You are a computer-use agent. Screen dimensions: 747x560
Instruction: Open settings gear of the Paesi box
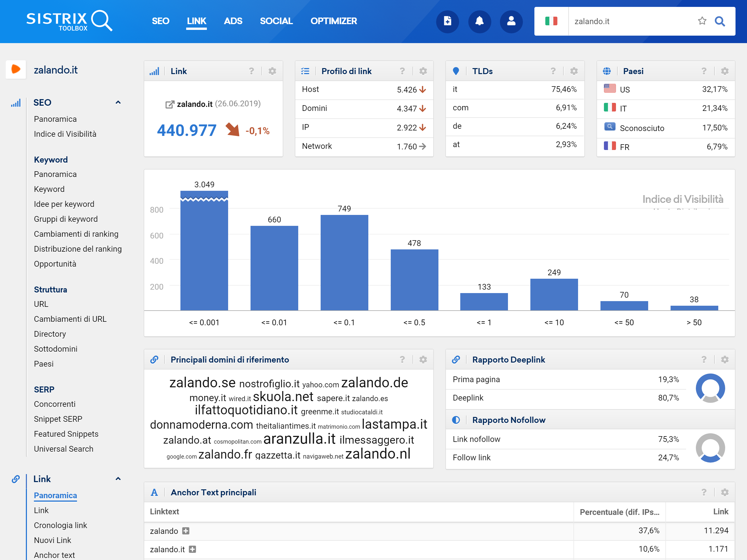coord(725,71)
